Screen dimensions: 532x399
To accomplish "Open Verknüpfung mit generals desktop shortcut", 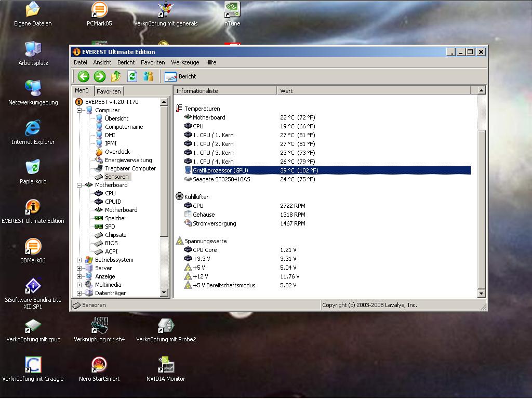I will pos(166,14).
